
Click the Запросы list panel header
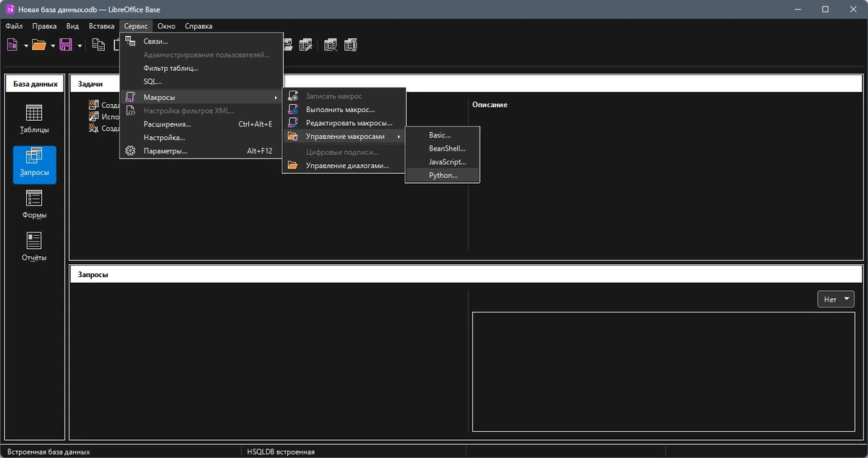click(466, 274)
